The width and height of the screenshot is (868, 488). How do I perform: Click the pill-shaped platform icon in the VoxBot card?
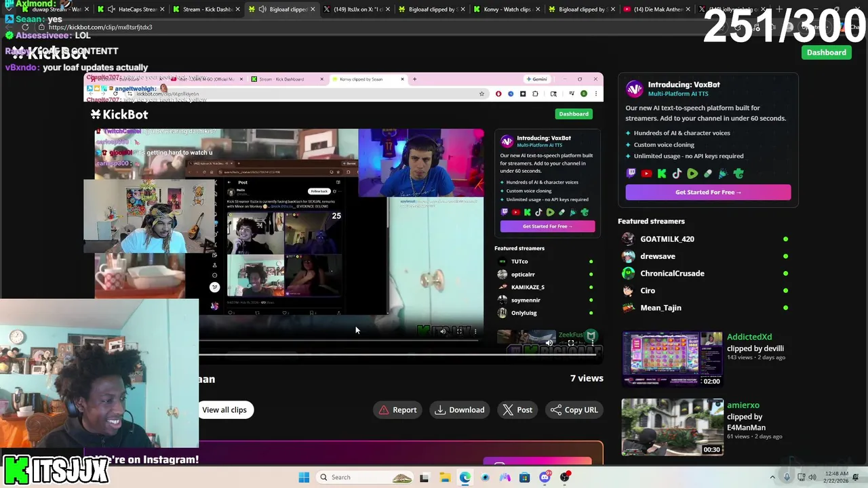click(x=708, y=174)
